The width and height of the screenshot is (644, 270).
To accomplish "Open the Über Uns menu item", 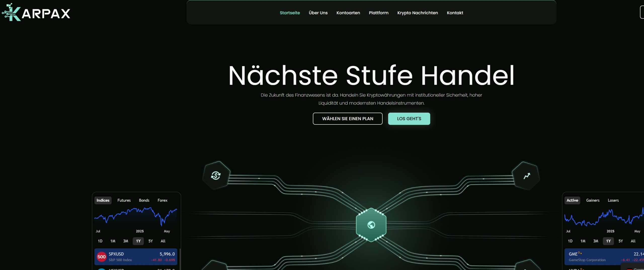I will (x=318, y=13).
